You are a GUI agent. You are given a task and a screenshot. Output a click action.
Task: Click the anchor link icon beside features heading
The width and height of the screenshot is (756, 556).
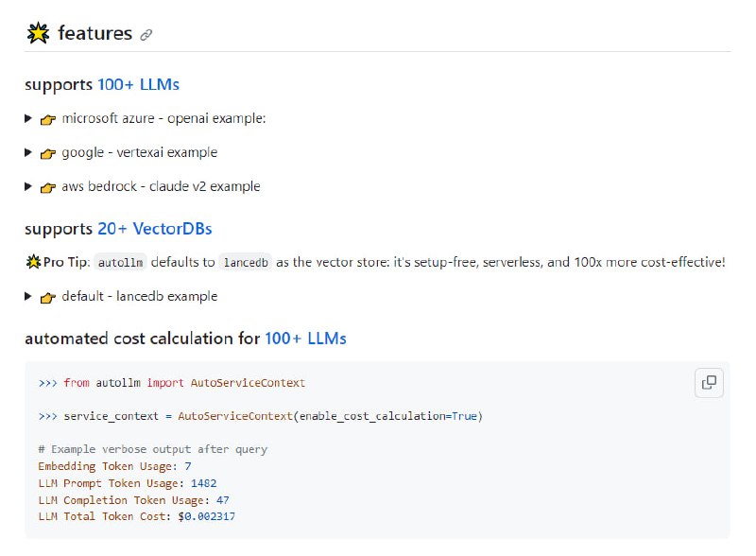pyautogui.click(x=146, y=35)
